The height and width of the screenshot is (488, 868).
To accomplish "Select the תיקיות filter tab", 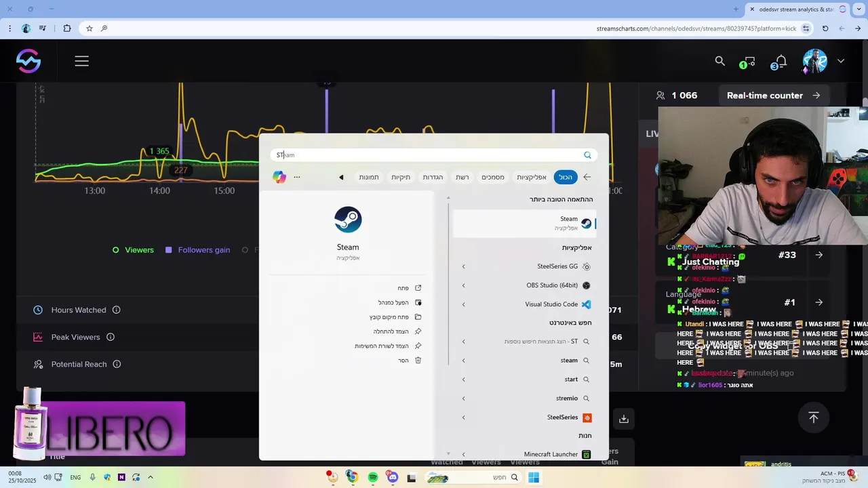I will coord(401,177).
